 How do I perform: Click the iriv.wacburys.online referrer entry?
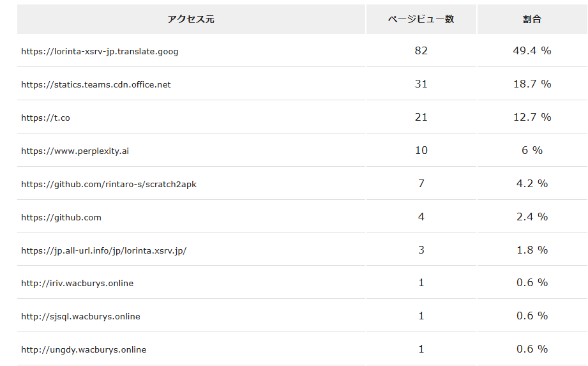[x=77, y=283]
